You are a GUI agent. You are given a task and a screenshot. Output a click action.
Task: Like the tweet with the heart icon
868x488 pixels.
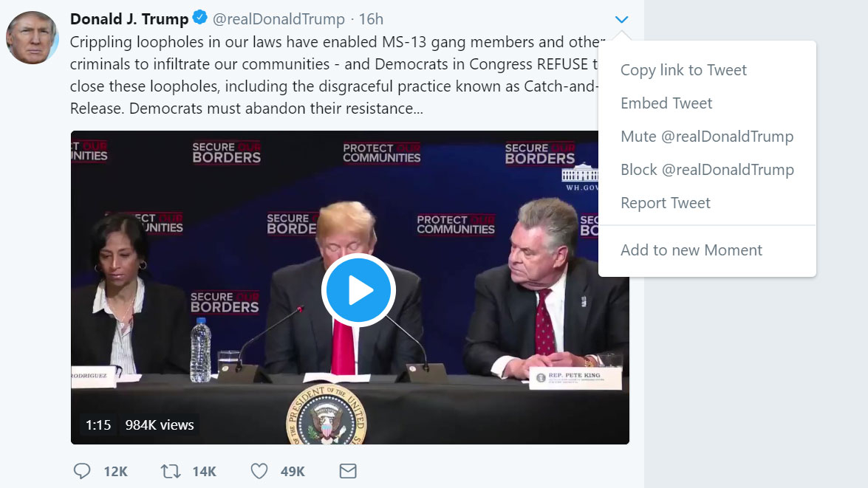click(x=259, y=471)
